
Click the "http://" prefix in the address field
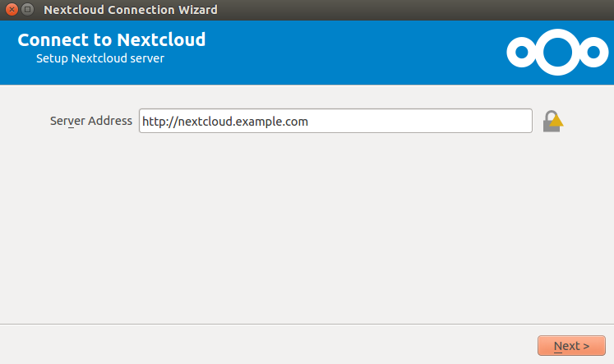[x=159, y=122]
